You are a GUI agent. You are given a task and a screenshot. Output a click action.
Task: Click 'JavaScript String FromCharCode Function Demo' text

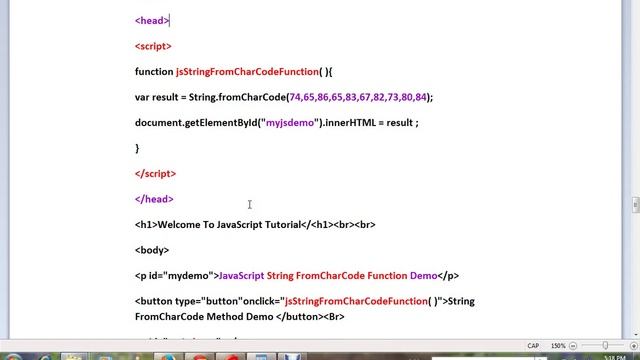[x=328, y=276]
